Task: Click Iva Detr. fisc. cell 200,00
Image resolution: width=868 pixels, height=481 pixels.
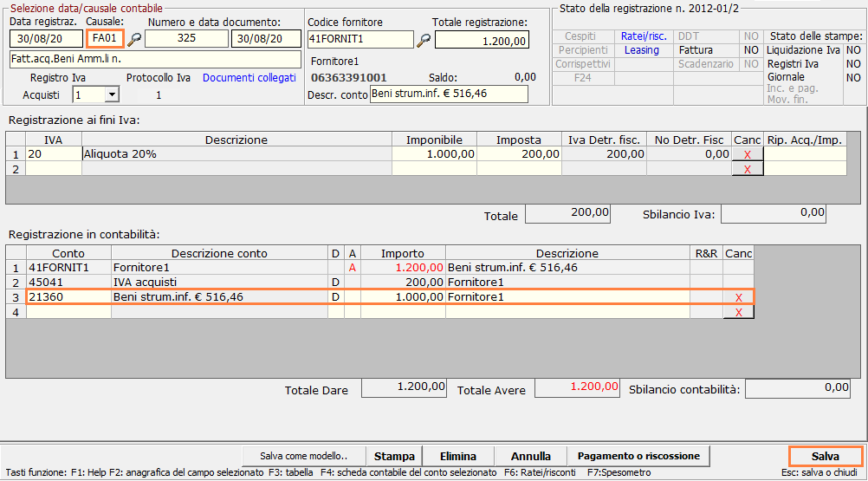Action: 604,154
